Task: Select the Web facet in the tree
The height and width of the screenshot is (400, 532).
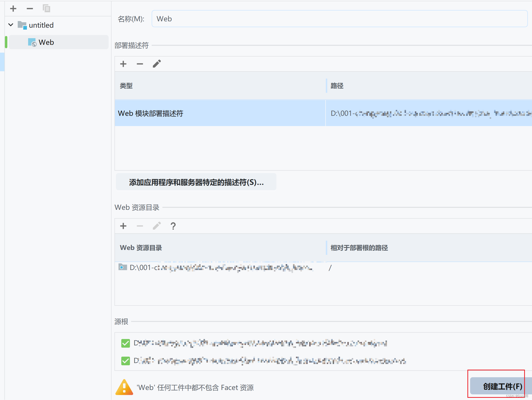Action: (x=46, y=42)
